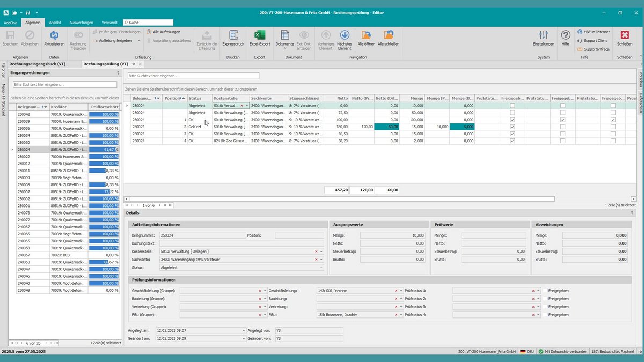This screenshot has height=362, width=644.
Task: Toggle first Freigegeben checkbox in Gekürzt row
Action: pos(512,127)
